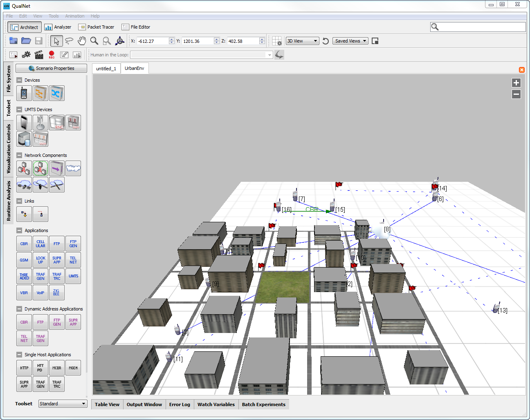Screen dimensions: 530x420
Task: Open the Toolset Standard dropdown
Action: [63, 404]
